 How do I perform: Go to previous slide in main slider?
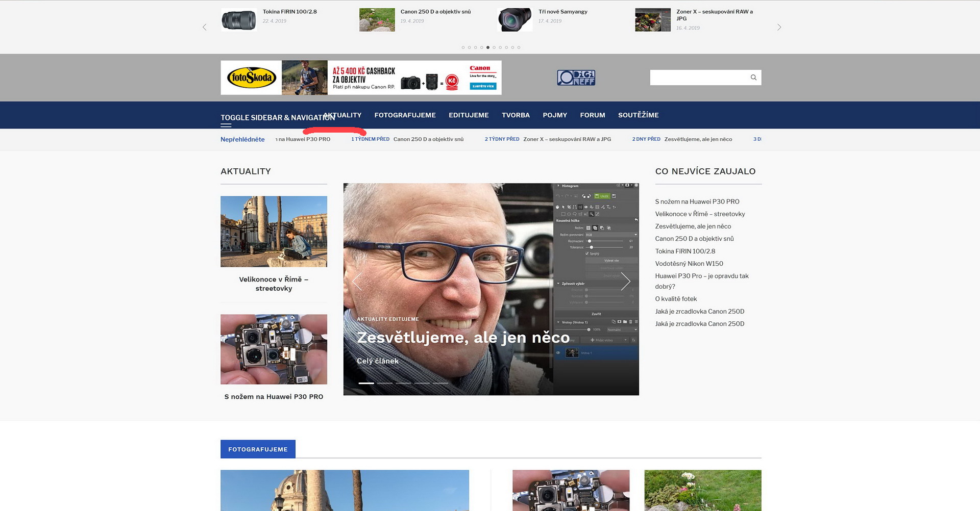click(x=357, y=281)
